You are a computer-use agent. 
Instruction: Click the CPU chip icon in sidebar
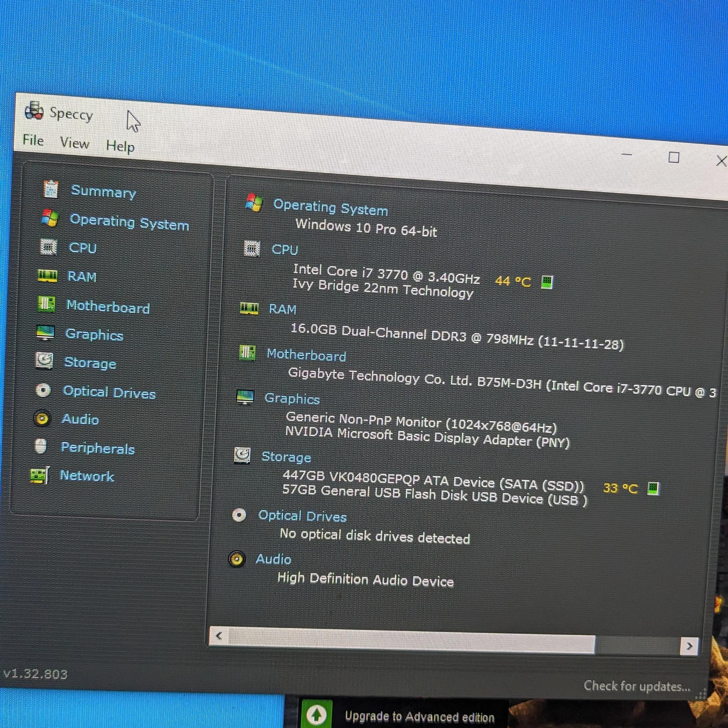pyautogui.click(x=48, y=247)
